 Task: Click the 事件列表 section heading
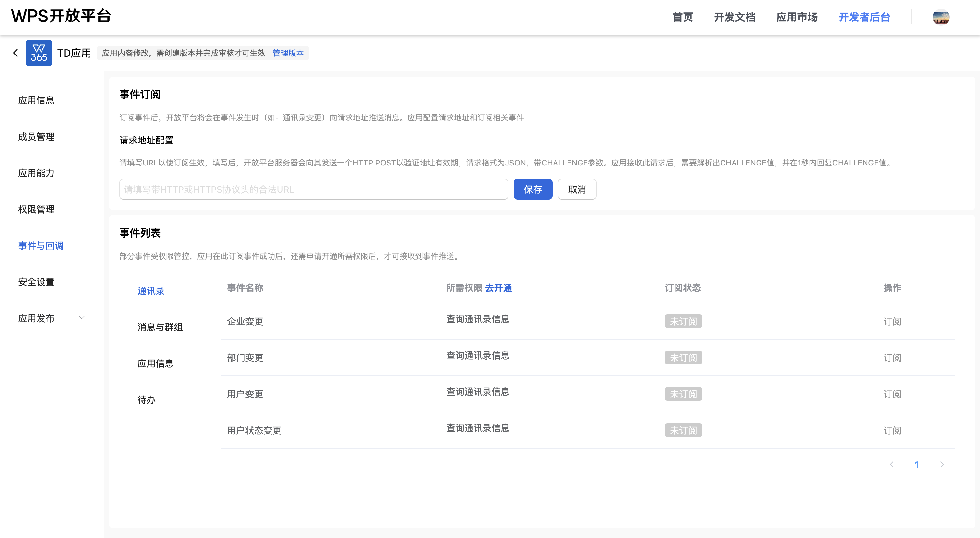click(140, 233)
